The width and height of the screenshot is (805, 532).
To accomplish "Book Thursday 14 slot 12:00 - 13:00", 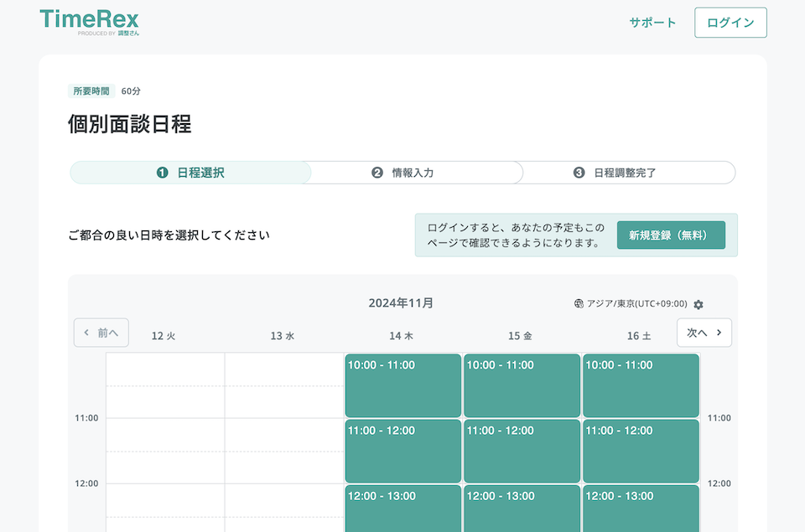I will coord(402,509).
